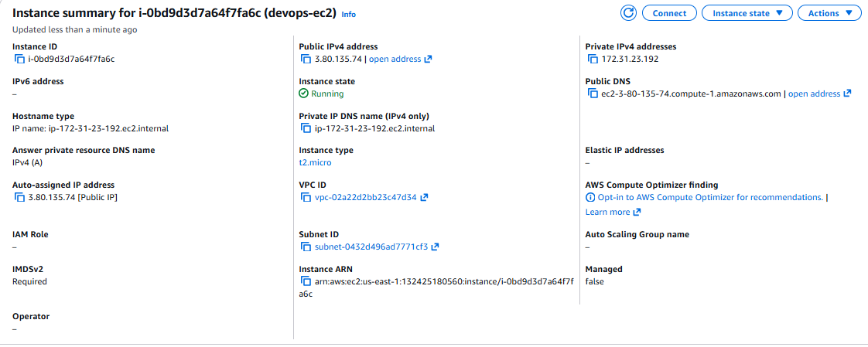Copy the Public IPv4 address

pos(306,59)
